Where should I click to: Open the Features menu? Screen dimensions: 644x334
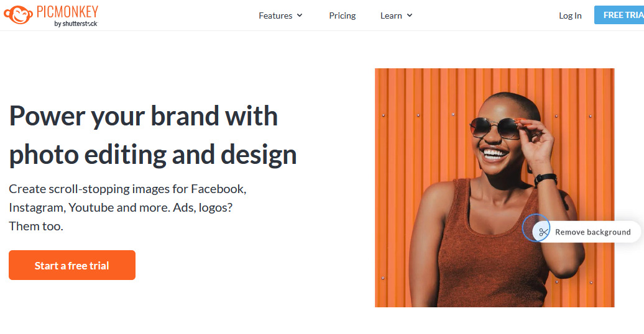pyautogui.click(x=275, y=16)
